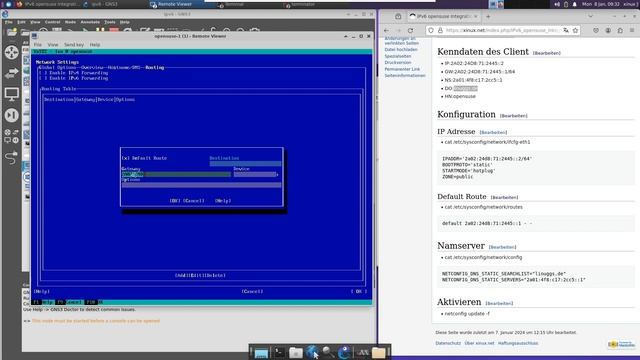Viewport: 640px width, 360px height.
Task: Toggle Enable IPv6 Forwarding checkbox
Action: [43, 78]
